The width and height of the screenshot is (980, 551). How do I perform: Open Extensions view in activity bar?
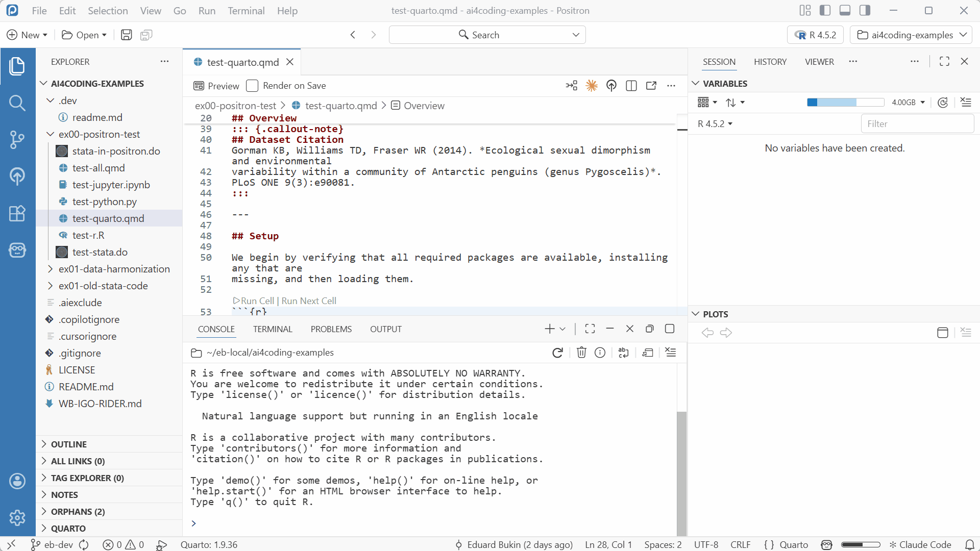(17, 213)
